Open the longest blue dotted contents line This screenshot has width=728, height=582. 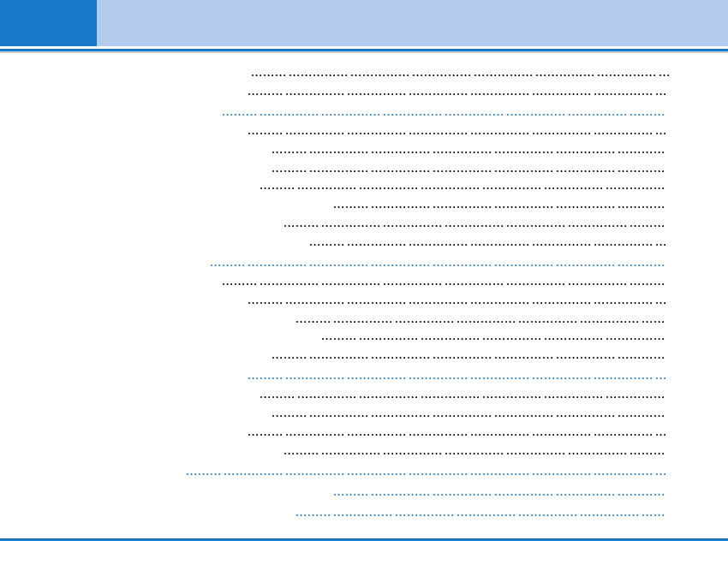coord(426,472)
